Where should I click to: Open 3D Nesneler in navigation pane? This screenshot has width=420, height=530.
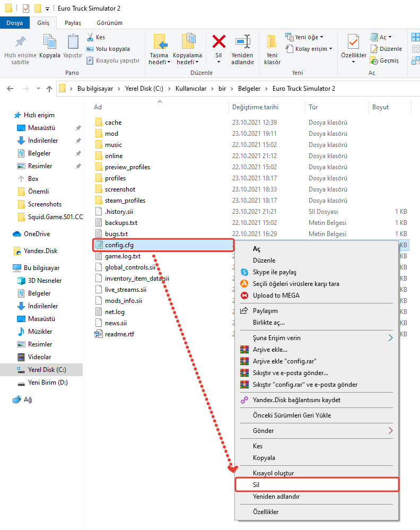[45, 281]
